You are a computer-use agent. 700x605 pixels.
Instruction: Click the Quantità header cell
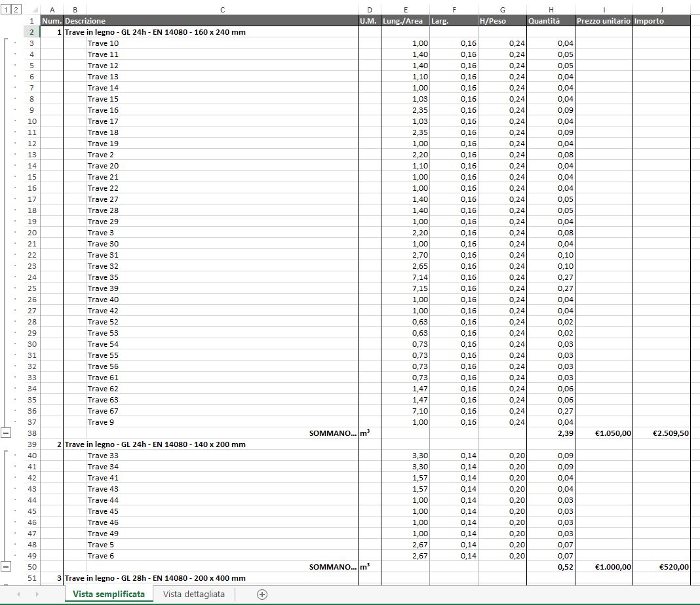pyautogui.click(x=551, y=21)
